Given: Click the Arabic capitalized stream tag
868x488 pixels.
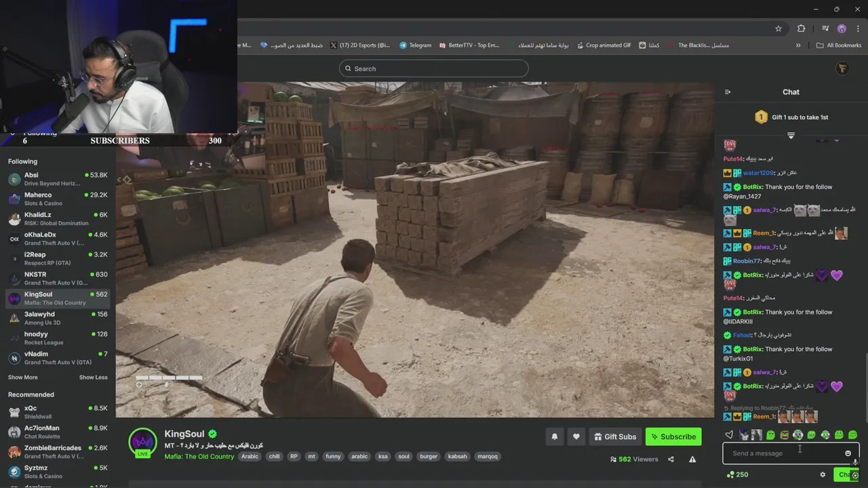Looking at the screenshot, I should [250, 456].
